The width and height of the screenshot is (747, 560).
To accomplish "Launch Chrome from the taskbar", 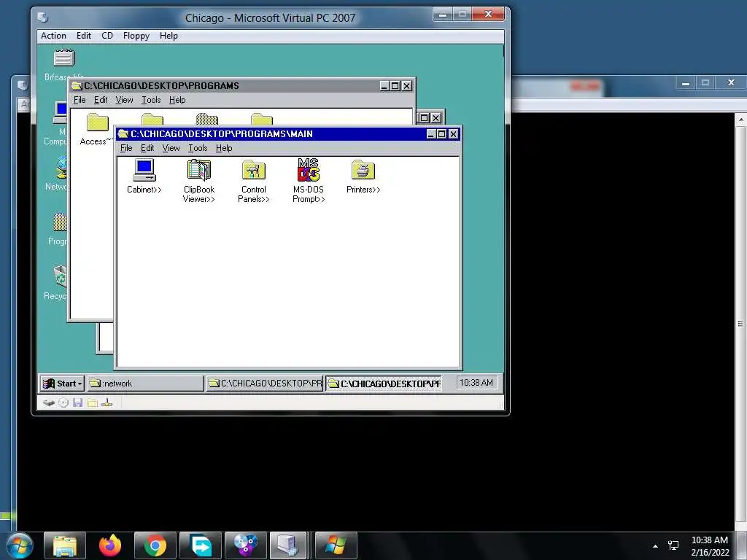I will click(155, 545).
